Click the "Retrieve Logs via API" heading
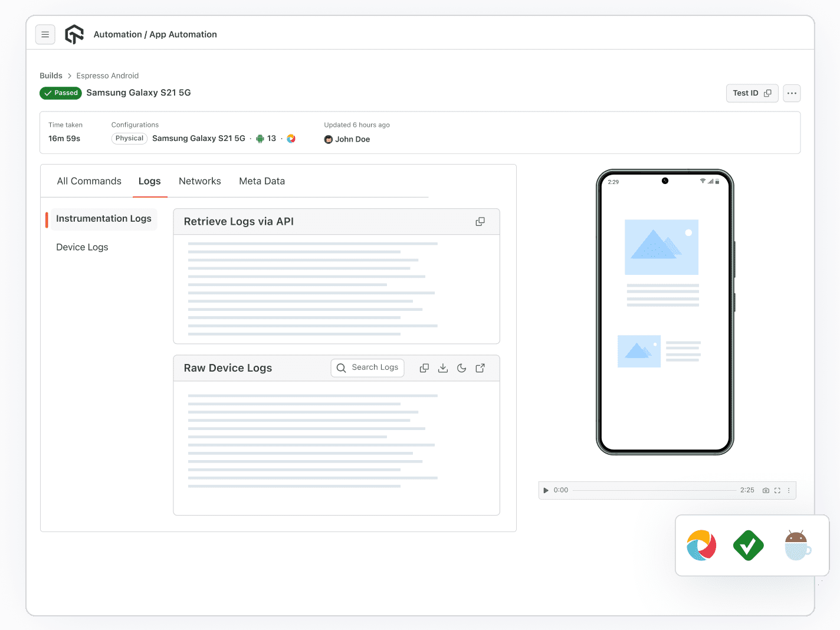This screenshot has width=840, height=630. (x=239, y=222)
